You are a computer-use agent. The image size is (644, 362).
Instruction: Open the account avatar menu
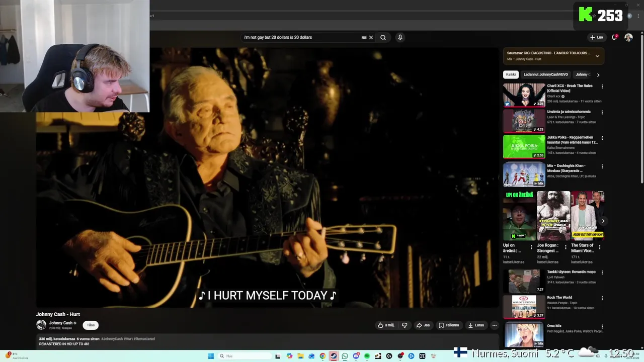tap(628, 37)
